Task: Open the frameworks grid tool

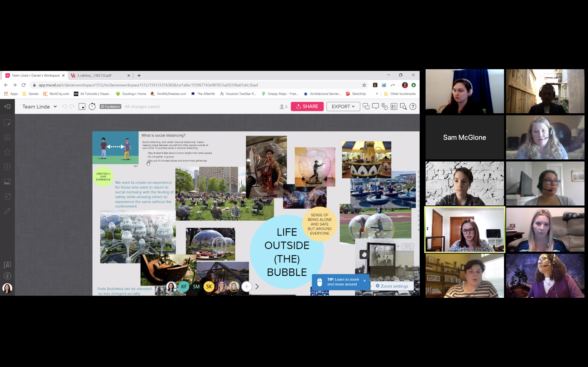Action: 7,167
